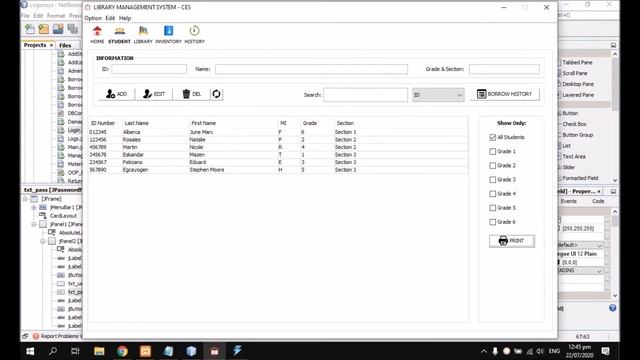This screenshot has height=360, width=640.
Task: Click the Report Problems status icon
Action: tap(36, 336)
